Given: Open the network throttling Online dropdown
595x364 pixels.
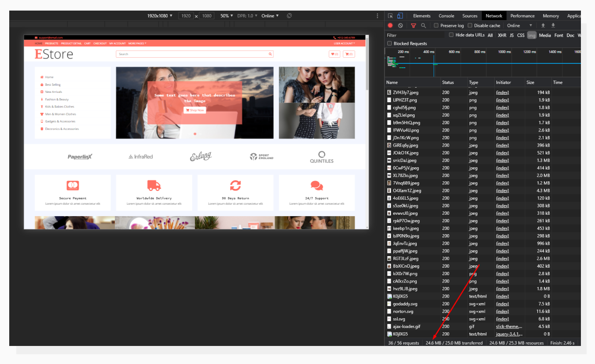Looking at the screenshot, I should (x=520, y=25).
